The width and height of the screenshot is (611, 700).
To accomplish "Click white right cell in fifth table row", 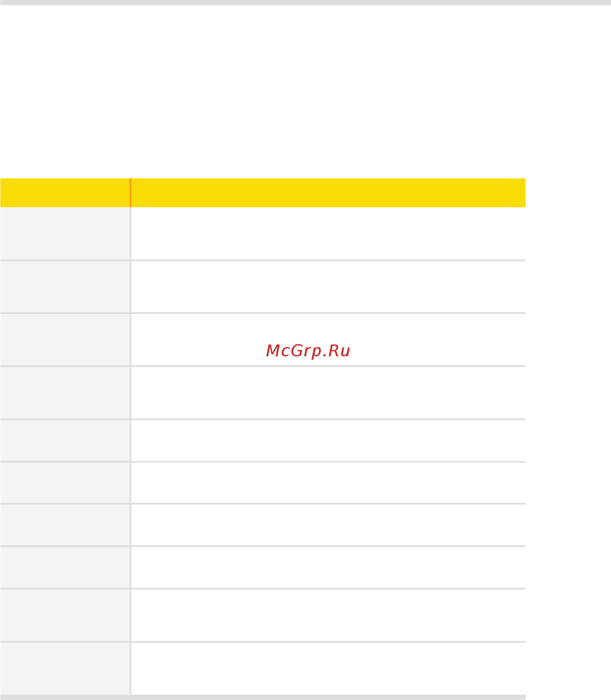I will [328, 440].
